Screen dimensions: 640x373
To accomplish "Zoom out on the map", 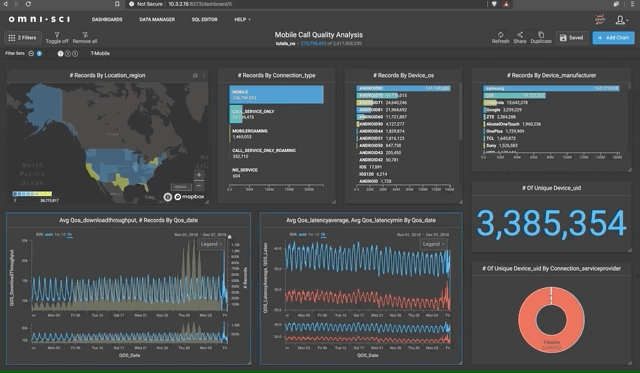I will click(199, 186).
